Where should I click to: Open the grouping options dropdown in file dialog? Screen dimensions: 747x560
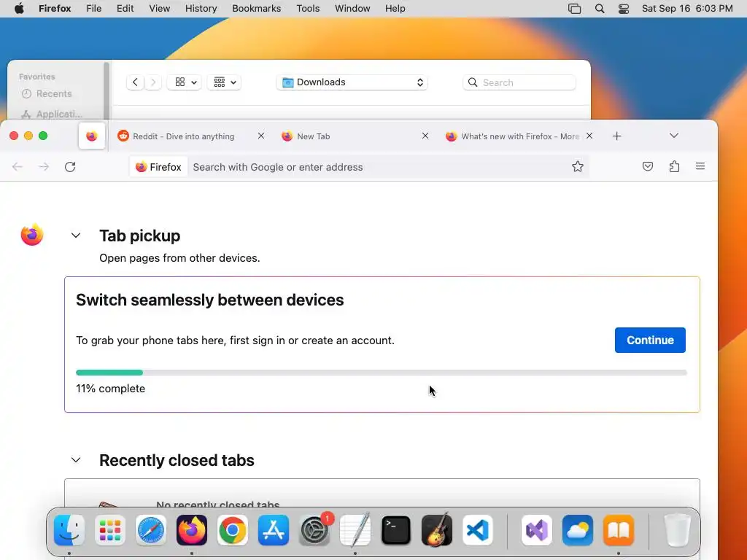(224, 82)
